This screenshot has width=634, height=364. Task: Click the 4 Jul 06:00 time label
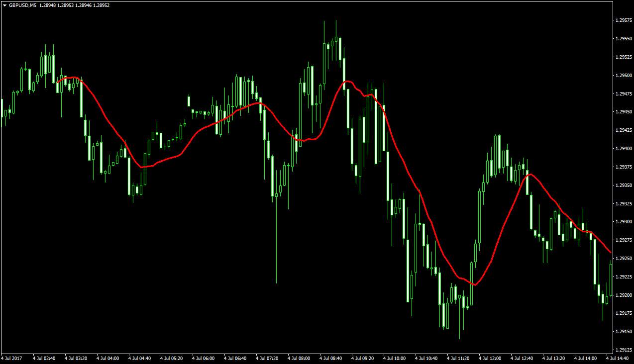click(204, 358)
